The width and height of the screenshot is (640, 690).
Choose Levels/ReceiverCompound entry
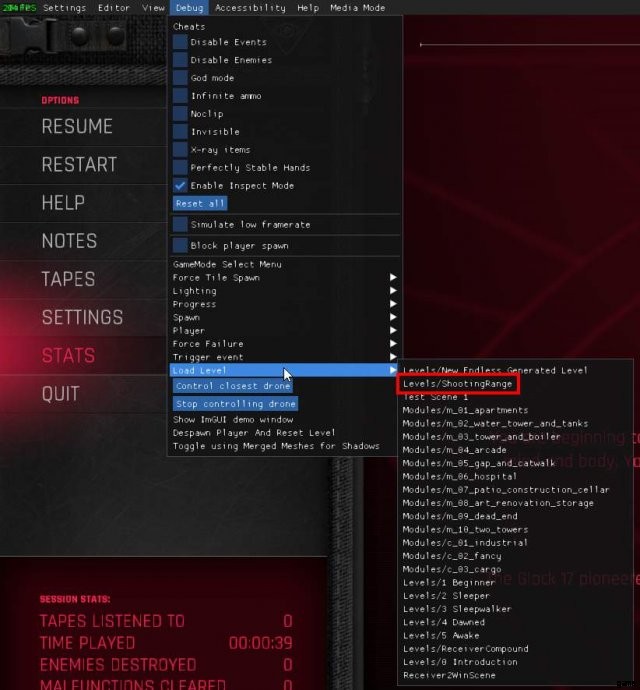pyautogui.click(x=466, y=649)
